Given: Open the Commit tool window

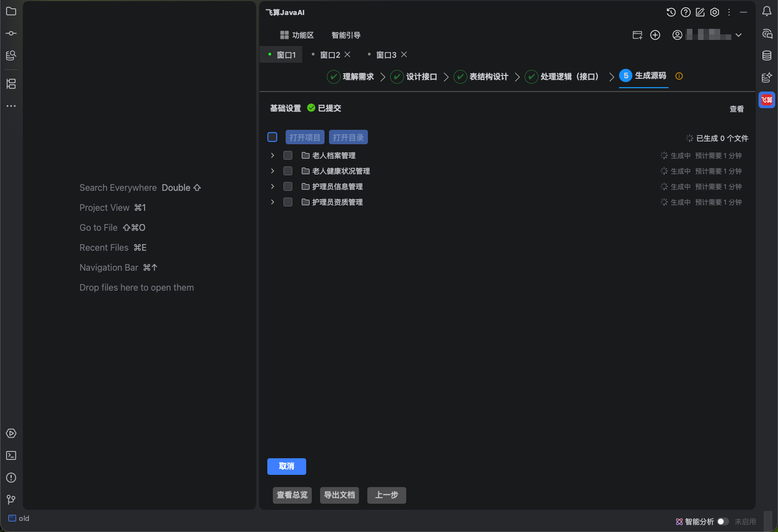Looking at the screenshot, I should (x=11, y=33).
